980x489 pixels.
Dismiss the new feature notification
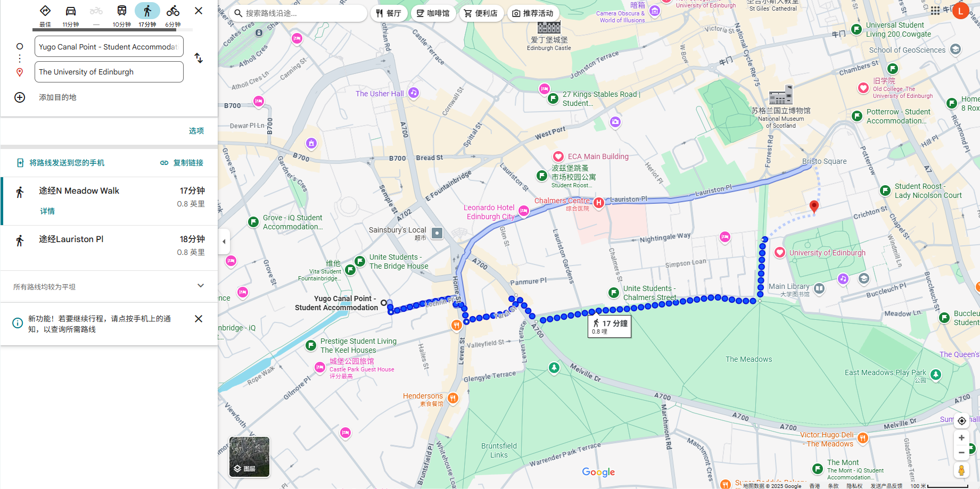click(x=199, y=319)
